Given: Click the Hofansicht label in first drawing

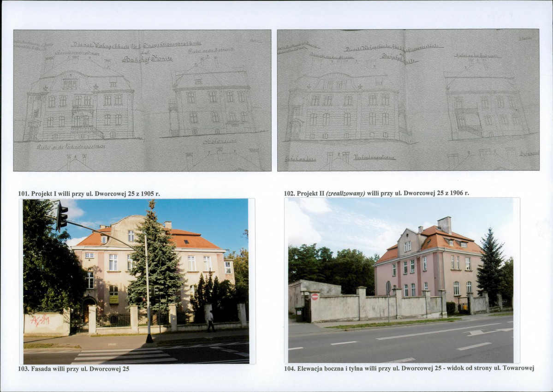Looking at the screenshot, I should [x=220, y=142].
